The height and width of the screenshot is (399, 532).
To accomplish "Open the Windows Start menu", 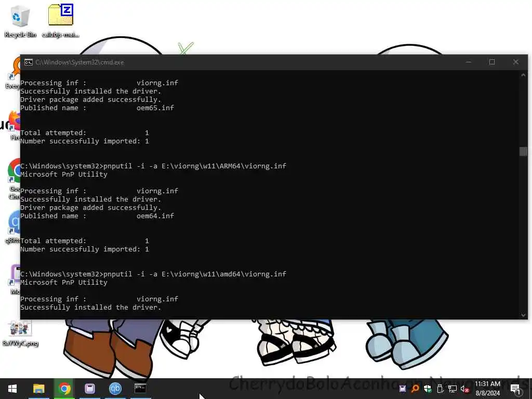I will pyautogui.click(x=12, y=389).
